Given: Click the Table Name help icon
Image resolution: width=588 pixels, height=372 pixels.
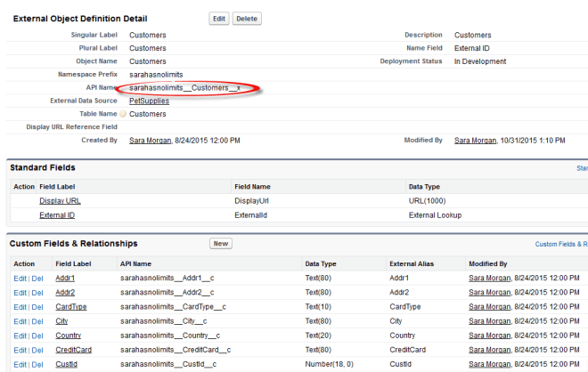Looking at the screenshot, I should tap(123, 114).
